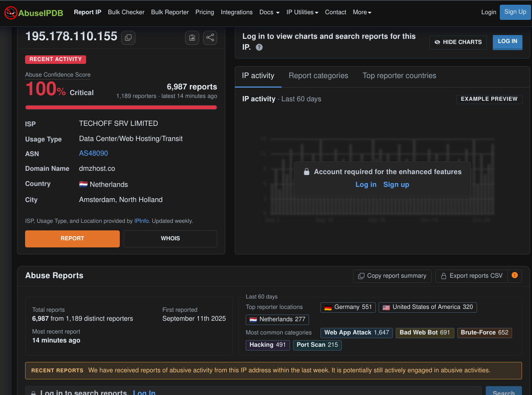The width and height of the screenshot is (532, 395).
Task: Click the share icon for this IP
Action: [210, 38]
